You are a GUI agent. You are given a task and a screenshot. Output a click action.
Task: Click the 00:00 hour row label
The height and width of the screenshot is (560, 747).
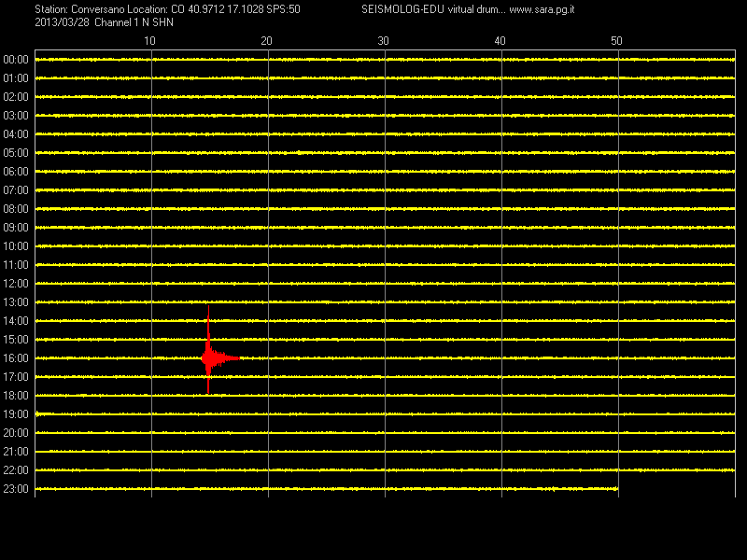coord(16,60)
